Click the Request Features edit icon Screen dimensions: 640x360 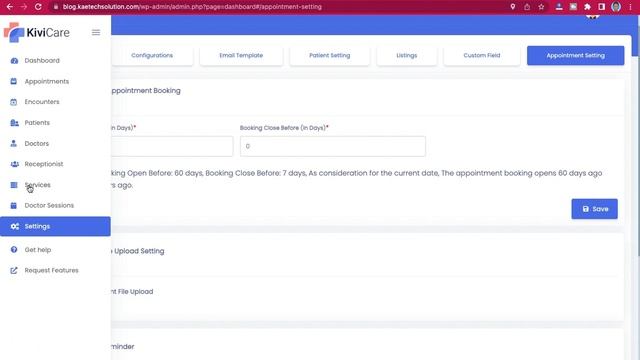pyautogui.click(x=14, y=270)
